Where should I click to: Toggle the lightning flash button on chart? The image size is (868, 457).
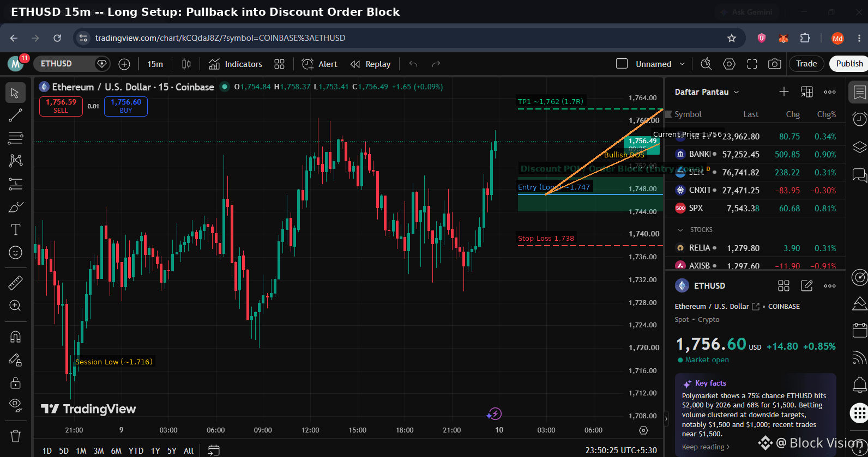click(494, 414)
